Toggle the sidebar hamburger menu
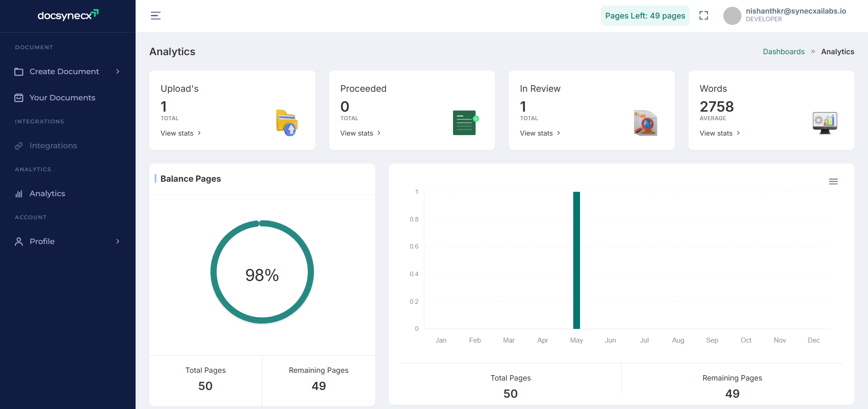The image size is (868, 409). pyautogui.click(x=156, y=16)
